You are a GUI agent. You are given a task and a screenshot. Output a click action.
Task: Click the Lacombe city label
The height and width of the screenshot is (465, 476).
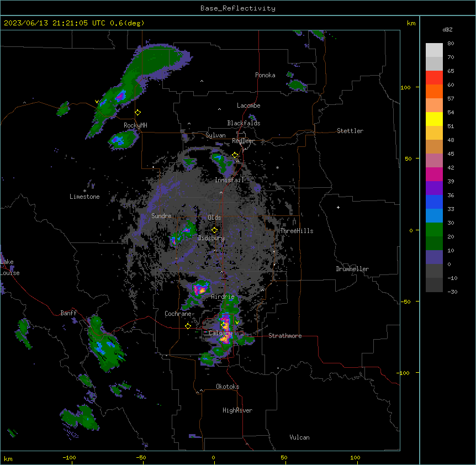248,105
